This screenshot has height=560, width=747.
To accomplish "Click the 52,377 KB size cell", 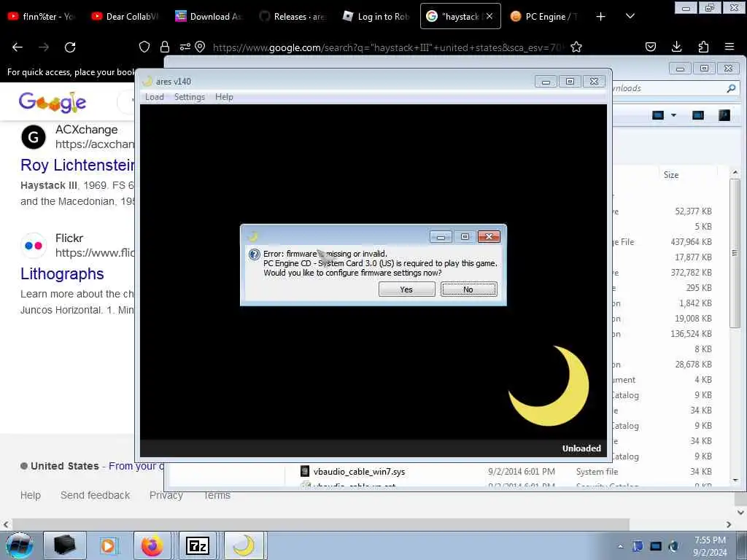I will pos(693,211).
